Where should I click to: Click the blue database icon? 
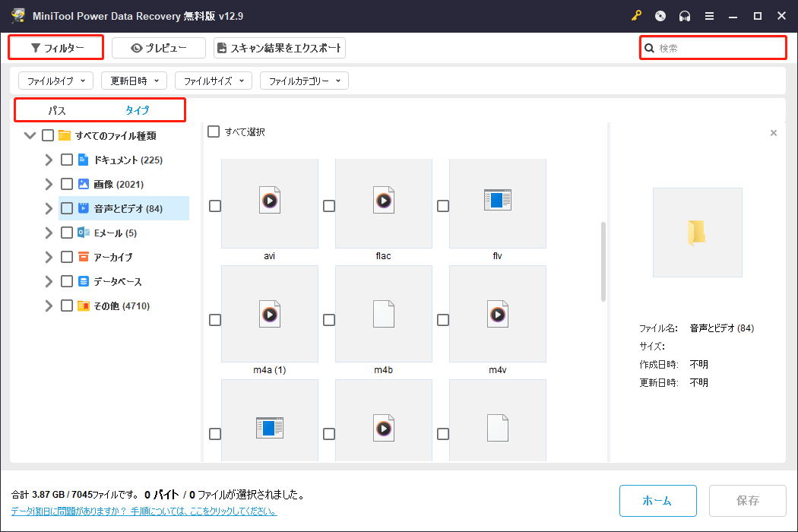click(x=84, y=281)
